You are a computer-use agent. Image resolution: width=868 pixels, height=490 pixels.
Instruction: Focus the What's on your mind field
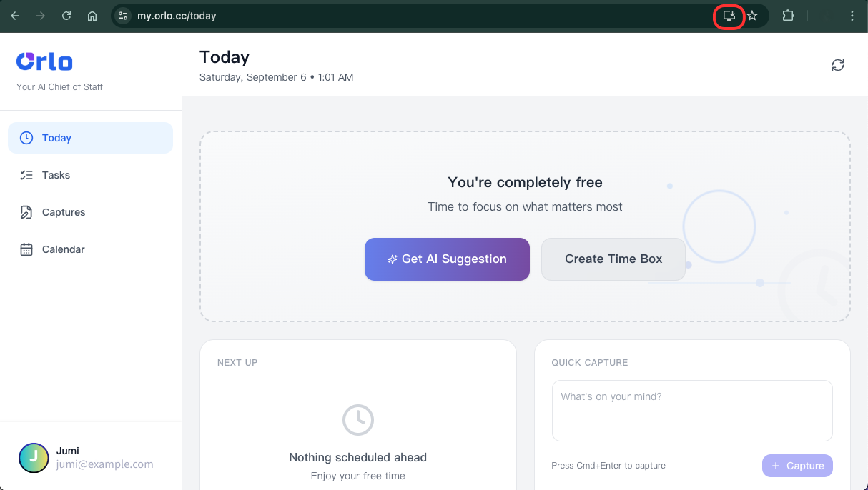click(692, 411)
